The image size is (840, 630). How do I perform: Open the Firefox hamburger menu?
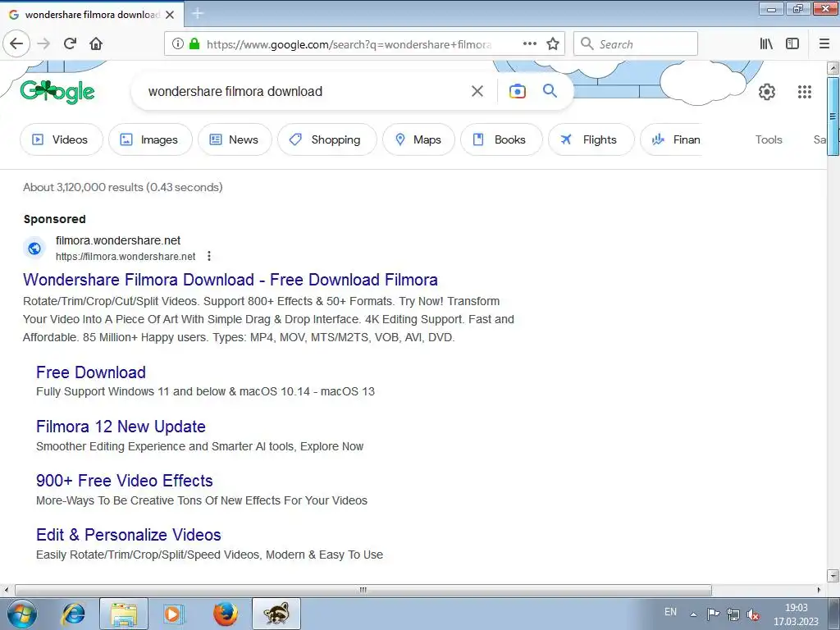pos(824,44)
